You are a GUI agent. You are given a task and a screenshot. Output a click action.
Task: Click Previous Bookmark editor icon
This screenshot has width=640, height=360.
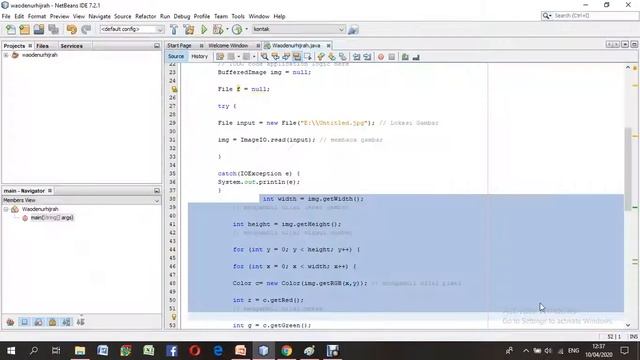tap(321, 57)
